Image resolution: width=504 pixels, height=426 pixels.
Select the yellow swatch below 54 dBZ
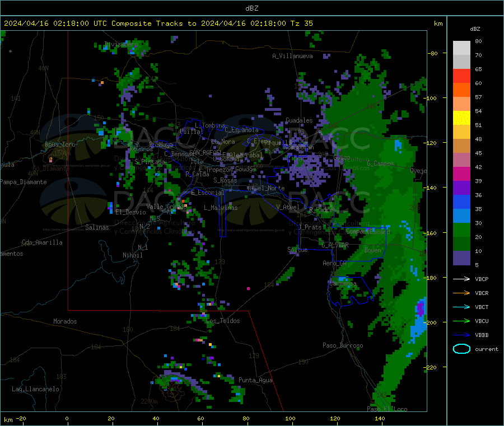pos(461,118)
